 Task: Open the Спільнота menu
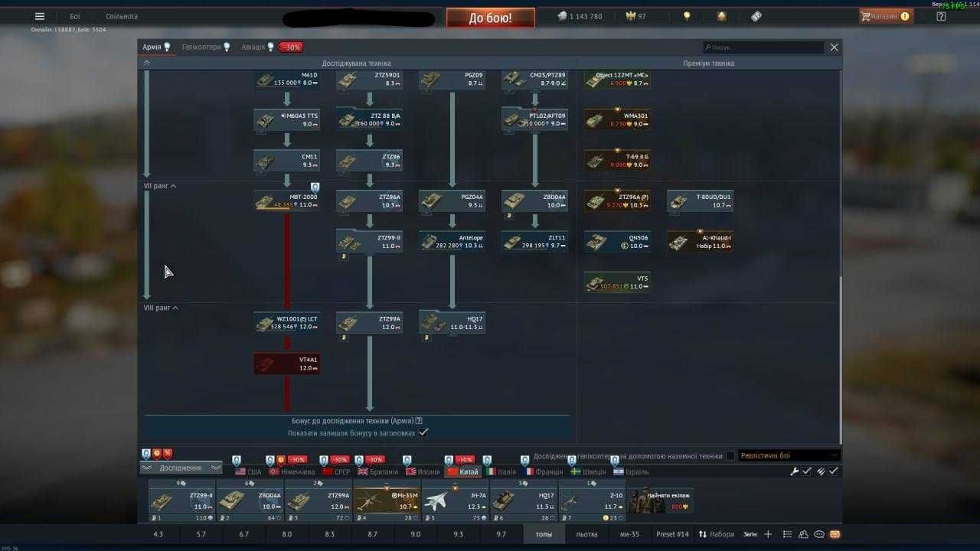click(x=122, y=16)
